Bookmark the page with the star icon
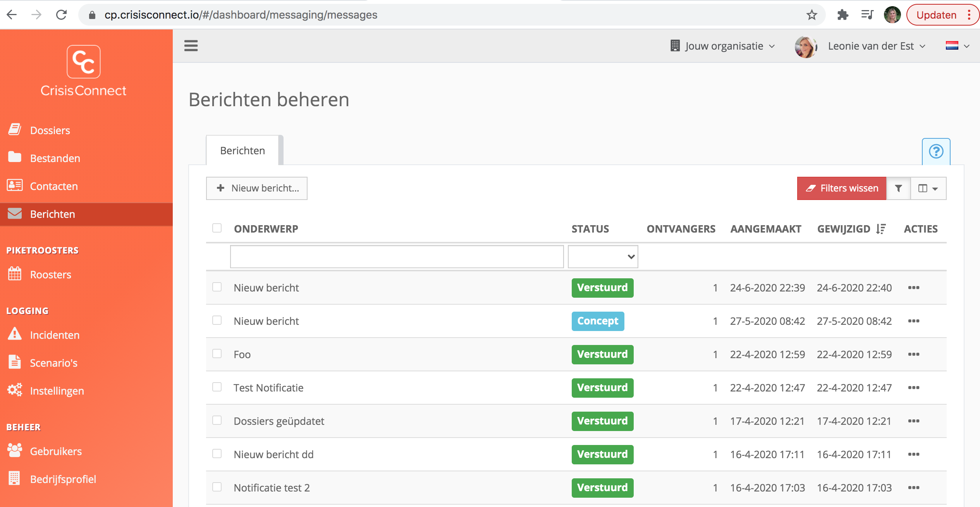This screenshot has width=980, height=507. pos(812,15)
